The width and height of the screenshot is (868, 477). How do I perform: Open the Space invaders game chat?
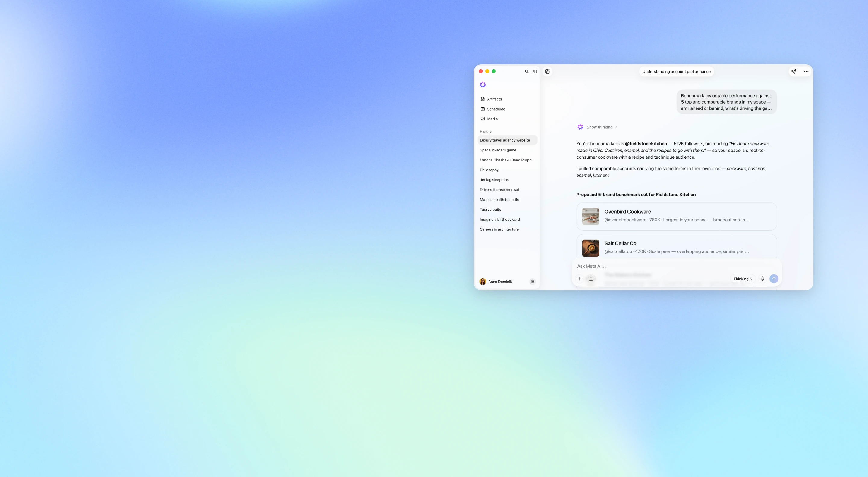click(x=508, y=150)
